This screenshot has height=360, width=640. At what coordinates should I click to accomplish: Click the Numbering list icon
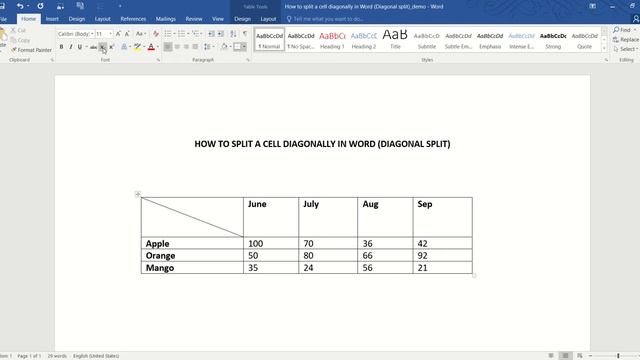pyautogui.click(x=182, y=34)
